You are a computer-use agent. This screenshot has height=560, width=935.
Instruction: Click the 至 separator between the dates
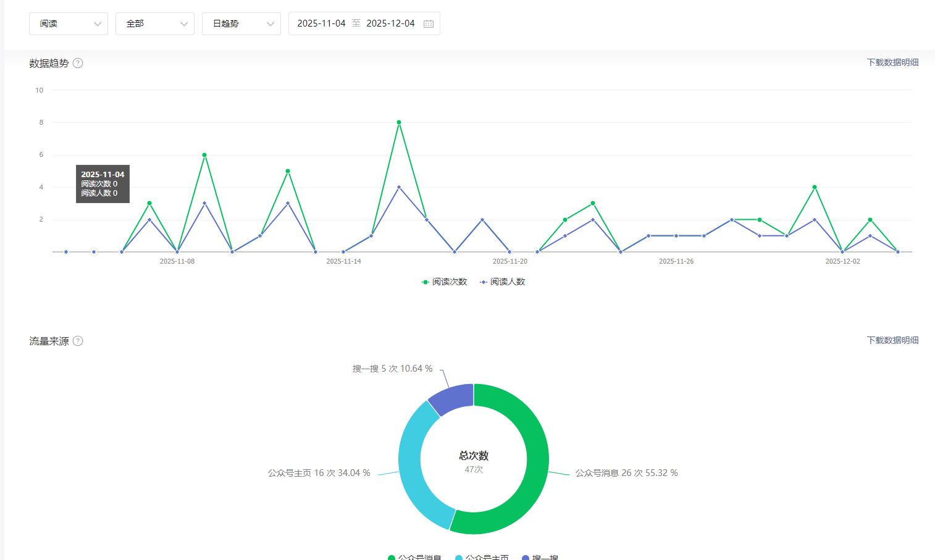coord(356,23)
